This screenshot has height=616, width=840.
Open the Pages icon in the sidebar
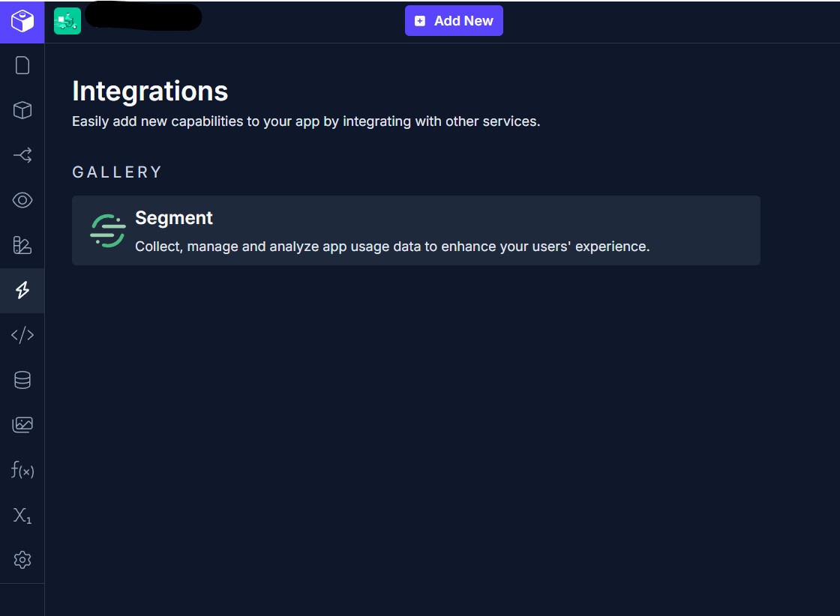tap(22, 65)
